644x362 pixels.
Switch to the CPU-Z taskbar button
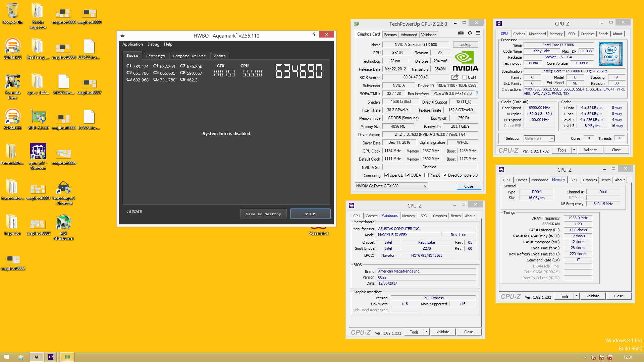pos(51,357)
